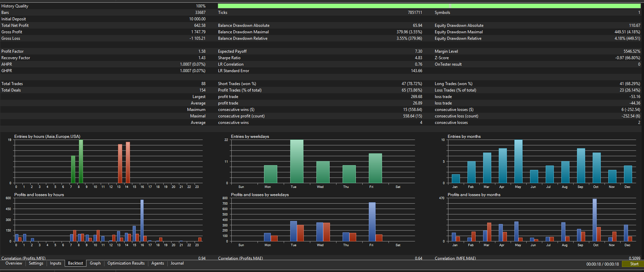Screen dimensions: 644x272
Task: Click the Ticks value 7851711
Action: (x=415, y=12)
